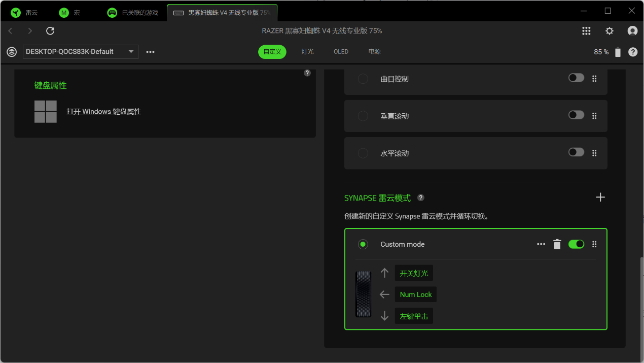Open the modules grid icon
This screenshot has height=363, width=644.
pyautogui.click(x=586, y=31)
